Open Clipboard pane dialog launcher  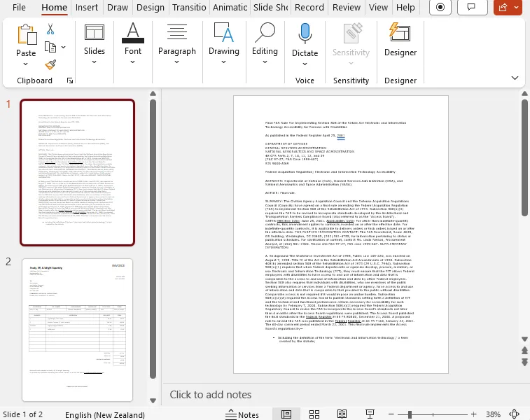[x=70, y=80]
